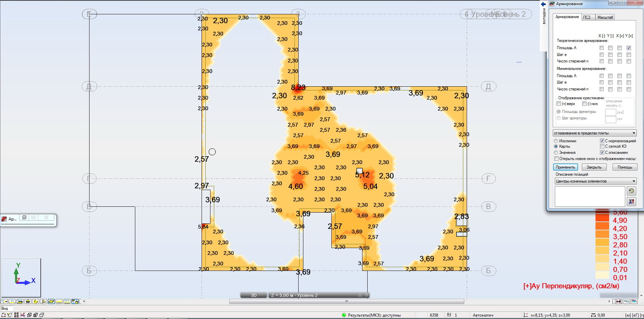Toggle the С нормализацией checkbox
This screenshot has height=319, width=644.
(x=602, y=141)
